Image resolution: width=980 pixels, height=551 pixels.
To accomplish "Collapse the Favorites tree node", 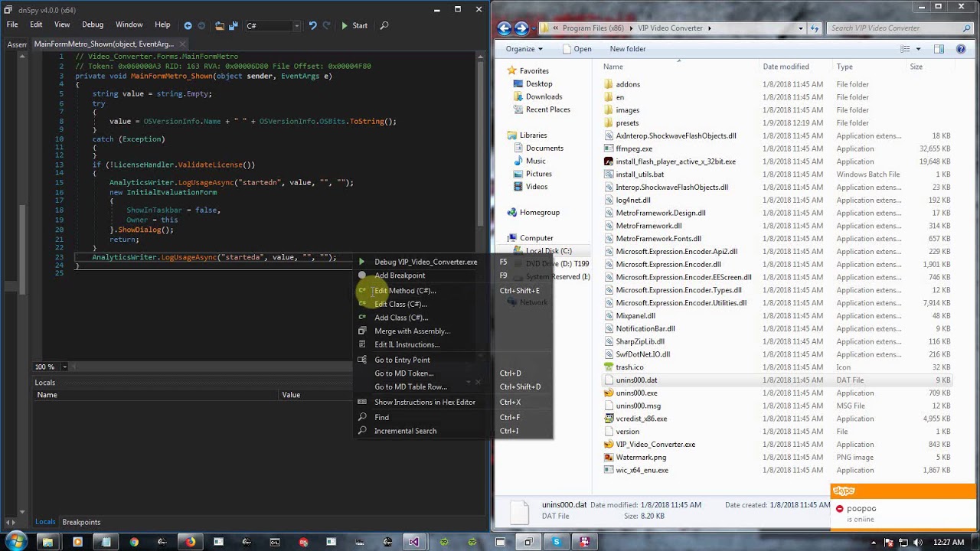I will click(x=500, y=70).
